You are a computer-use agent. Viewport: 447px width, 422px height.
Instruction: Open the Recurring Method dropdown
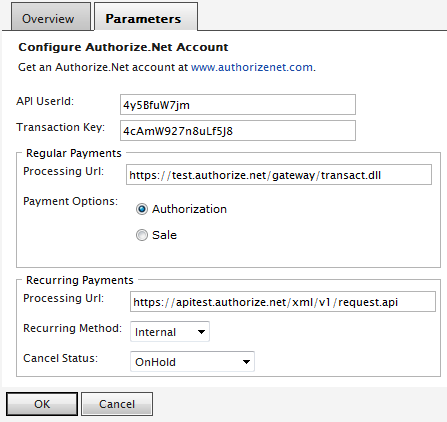170,332
